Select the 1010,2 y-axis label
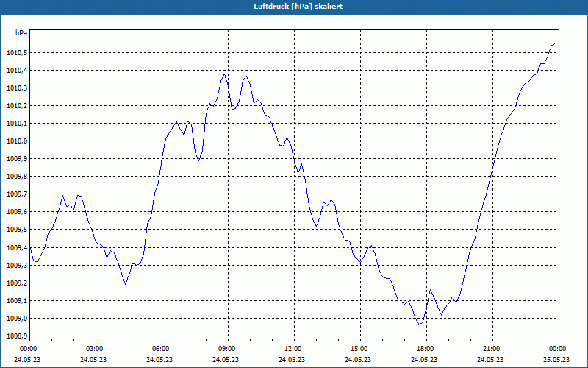This screenshot has width=588, height=368. click(x=17, y=106)
